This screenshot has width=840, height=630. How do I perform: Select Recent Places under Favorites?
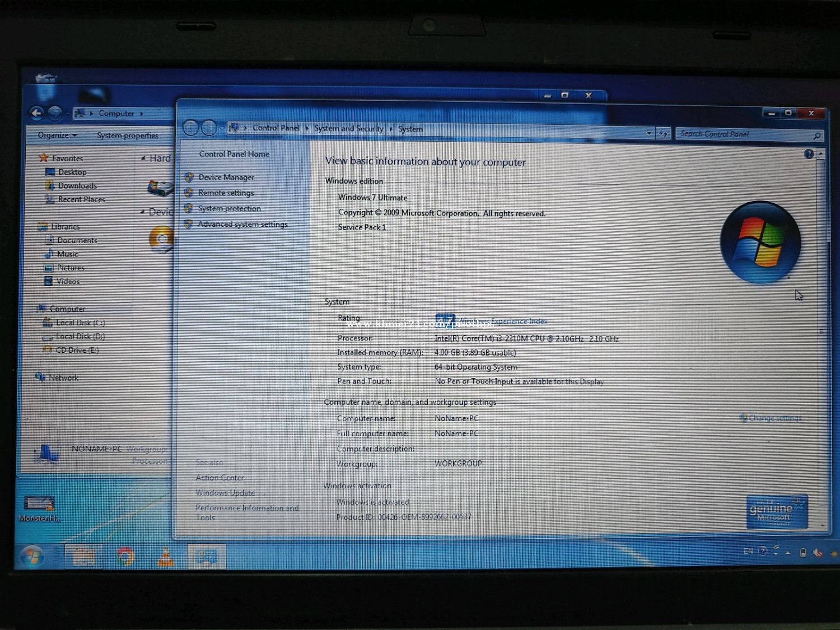(81, 199)
